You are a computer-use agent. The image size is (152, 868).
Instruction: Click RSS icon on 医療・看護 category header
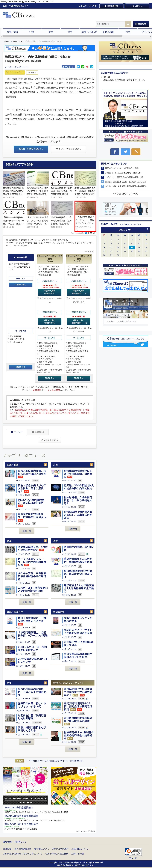coord(46,465)
